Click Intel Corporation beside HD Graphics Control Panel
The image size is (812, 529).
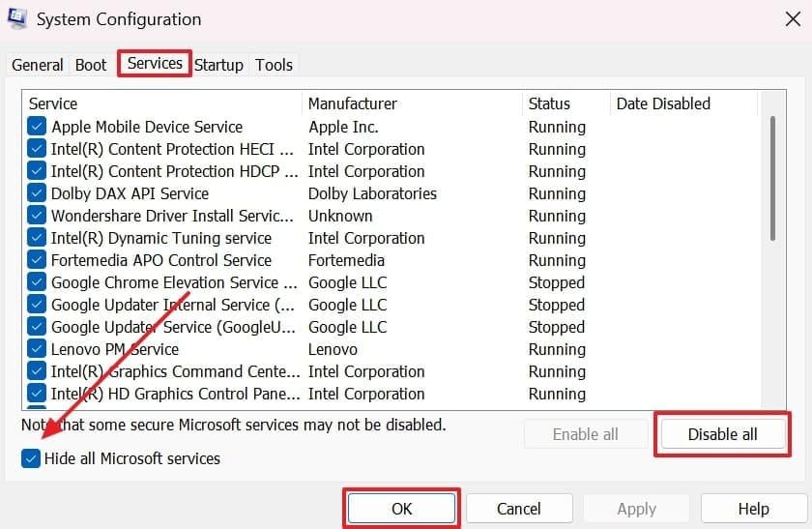pyautogui.click(x=366, y=394)
